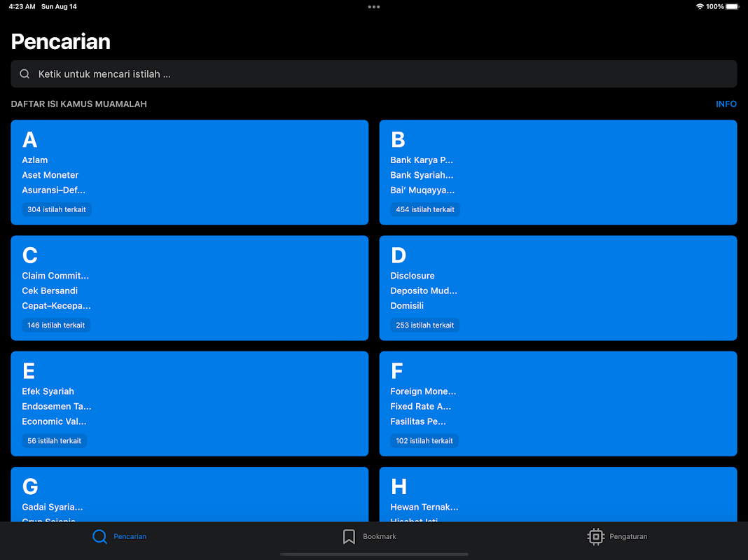Image resolution: width=748 pixels, height=560 pixels.
Task: Select the term 'Economic Val...'
Action: 54,422
